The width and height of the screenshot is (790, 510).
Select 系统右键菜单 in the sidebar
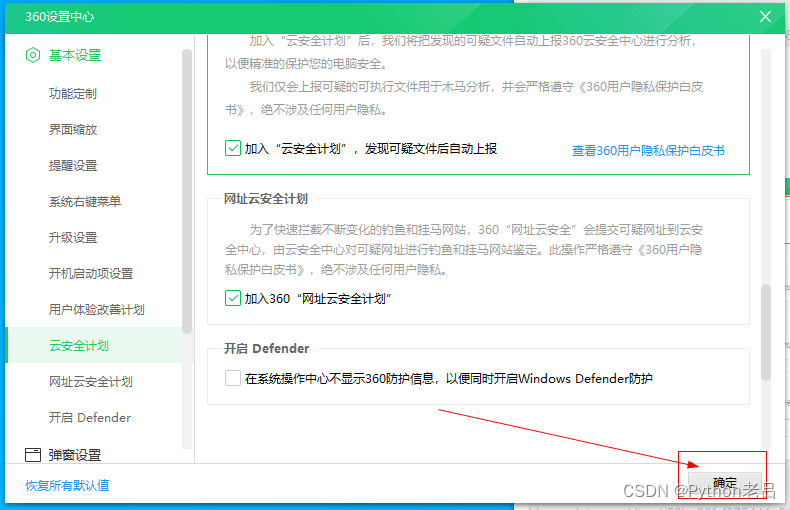coord(85,202)
